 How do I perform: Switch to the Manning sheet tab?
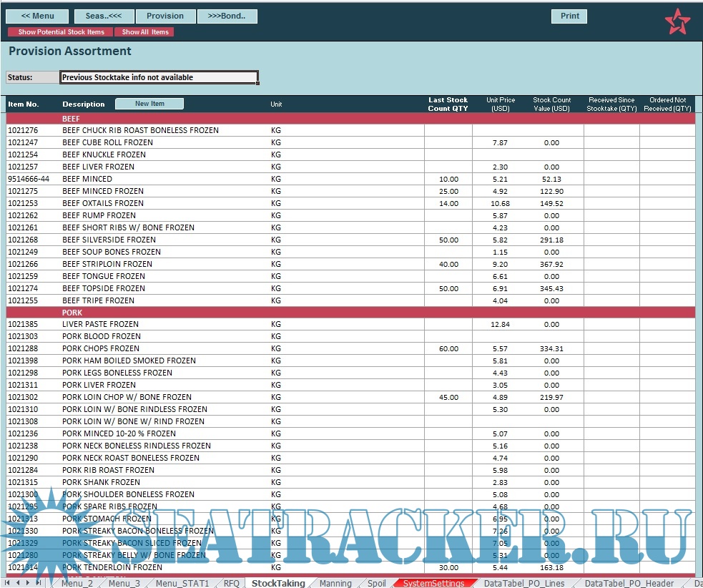335,583
